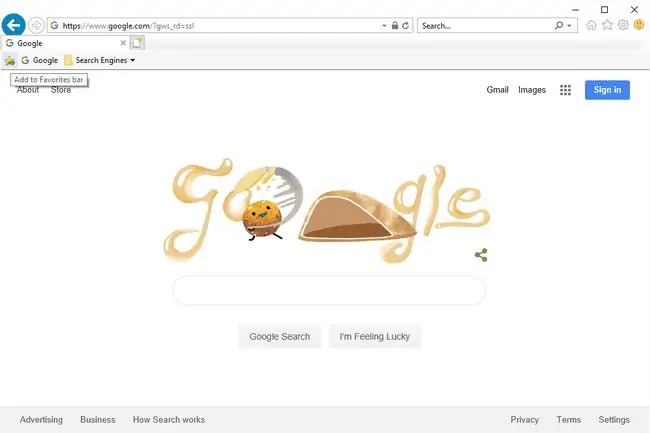Open the Google apps grid icon
The image size is (650, 433).
565,90
